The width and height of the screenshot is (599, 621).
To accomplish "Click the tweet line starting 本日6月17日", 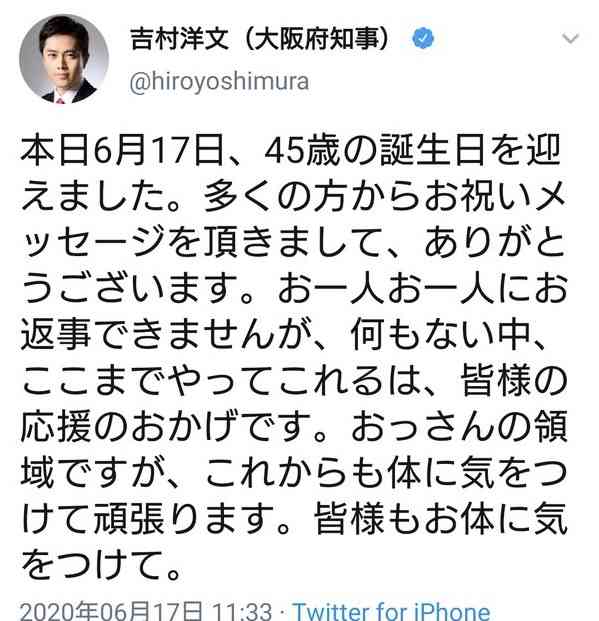I will click(291, 150).
